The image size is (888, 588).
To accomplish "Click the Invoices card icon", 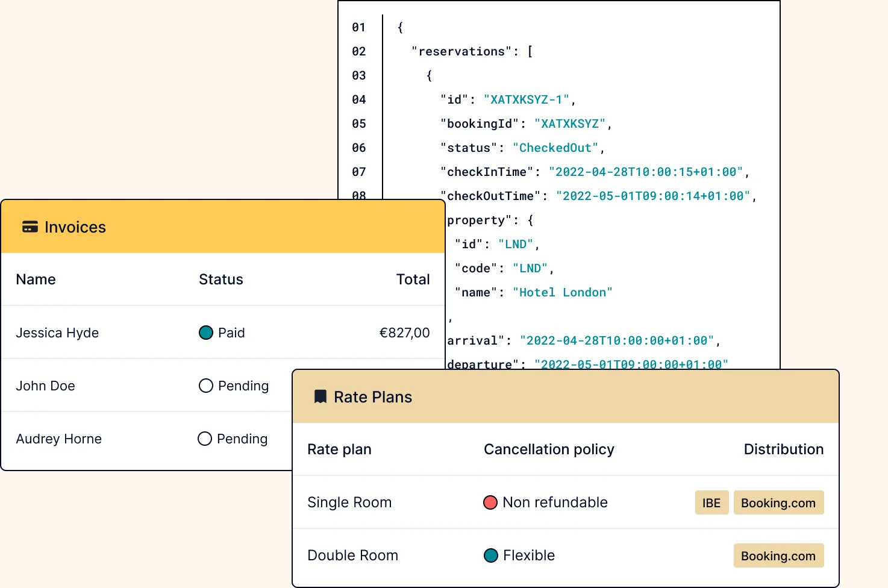I will tap(30, 227).
